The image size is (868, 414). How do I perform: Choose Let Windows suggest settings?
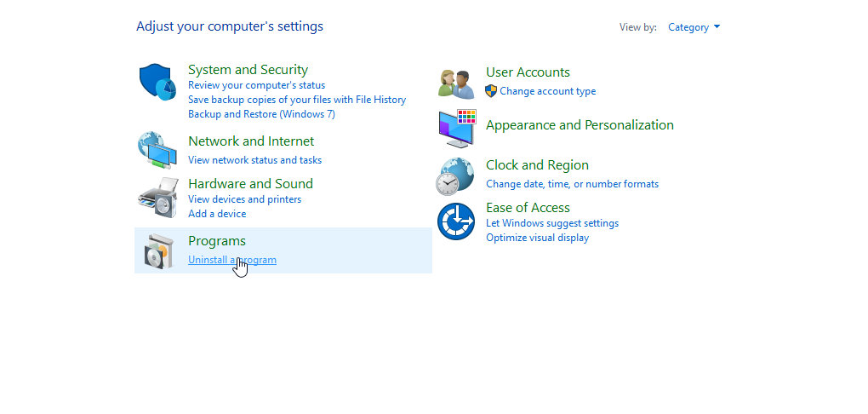552,223
